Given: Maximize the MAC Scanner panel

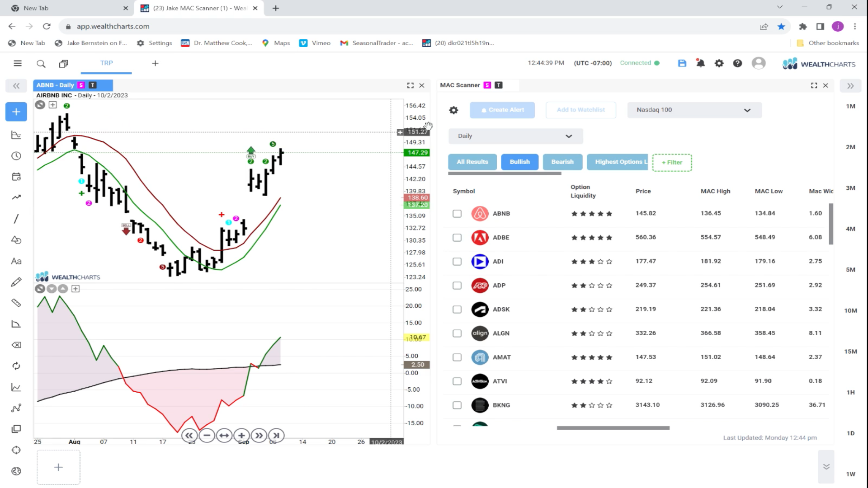Looking at the screenshot, I should pyautogui.click(x=814, y=85).
